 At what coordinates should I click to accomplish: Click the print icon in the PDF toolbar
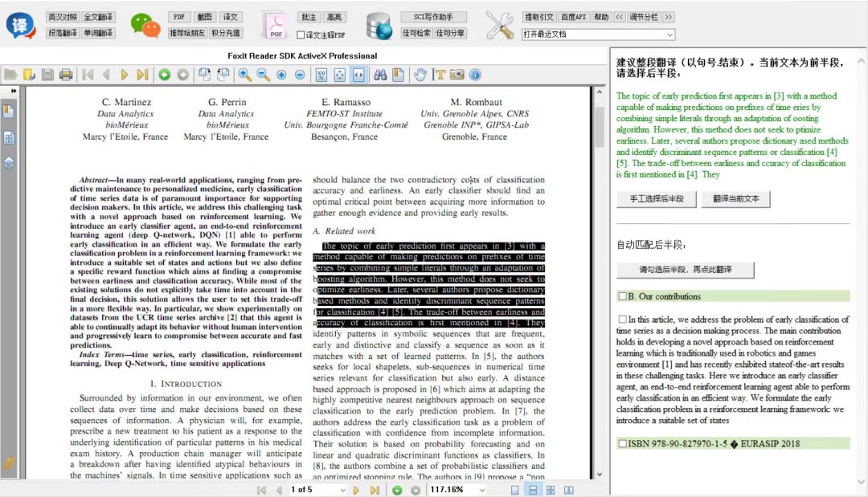tap(66, 75)
